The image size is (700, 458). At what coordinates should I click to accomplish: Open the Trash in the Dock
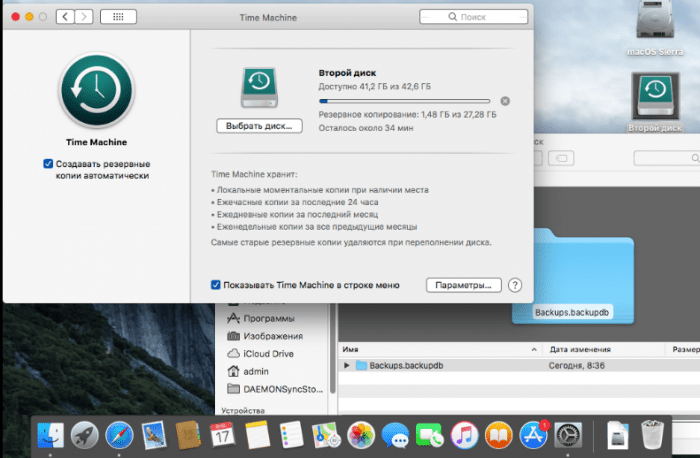pos(652,434)
